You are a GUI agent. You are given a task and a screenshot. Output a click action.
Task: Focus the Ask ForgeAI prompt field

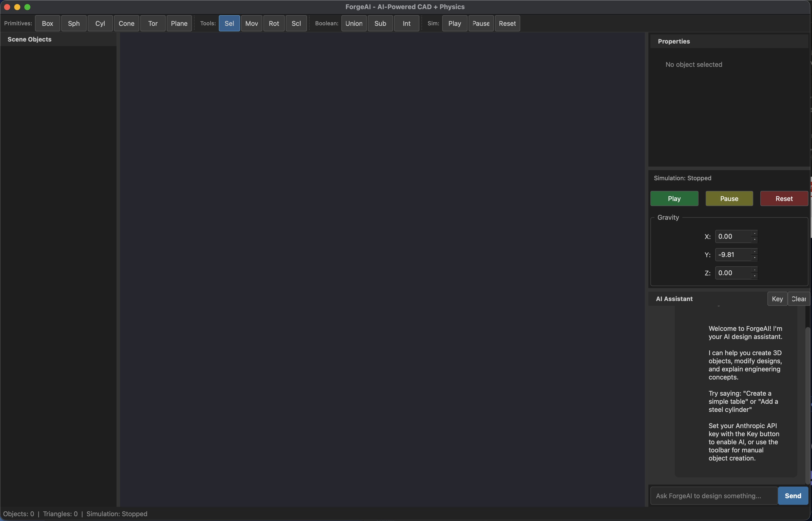[713, 496]
